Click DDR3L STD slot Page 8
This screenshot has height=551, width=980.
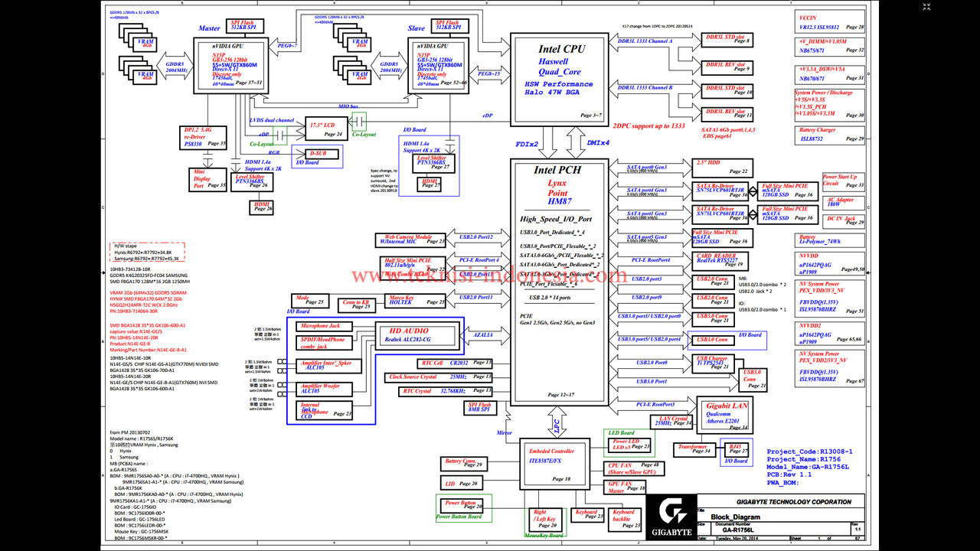(728, 38)
